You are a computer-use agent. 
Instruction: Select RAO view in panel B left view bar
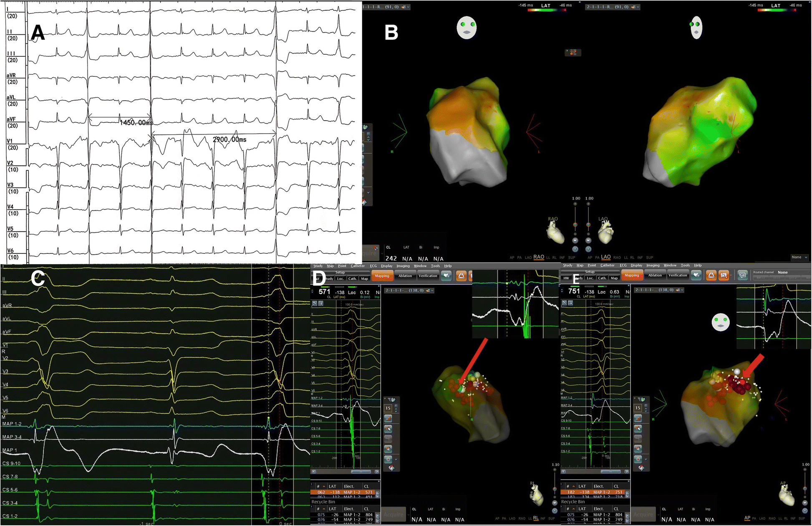coord(539,257)
